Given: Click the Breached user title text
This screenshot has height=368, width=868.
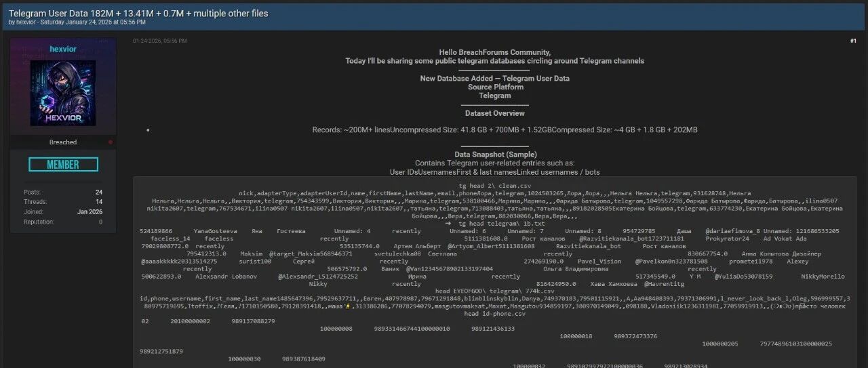Looking at the screenshot, I should pyautogui.click(x=63, y=142).
